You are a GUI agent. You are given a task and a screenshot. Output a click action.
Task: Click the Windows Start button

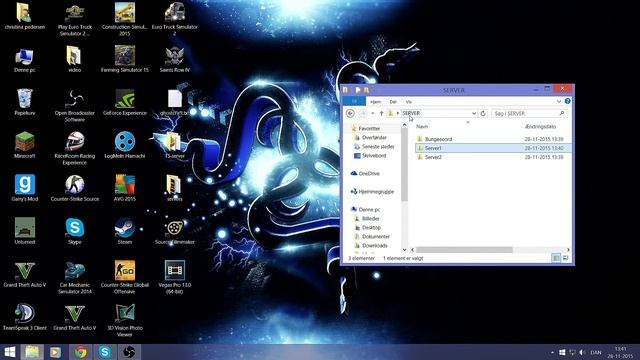[x=9, y=352]
